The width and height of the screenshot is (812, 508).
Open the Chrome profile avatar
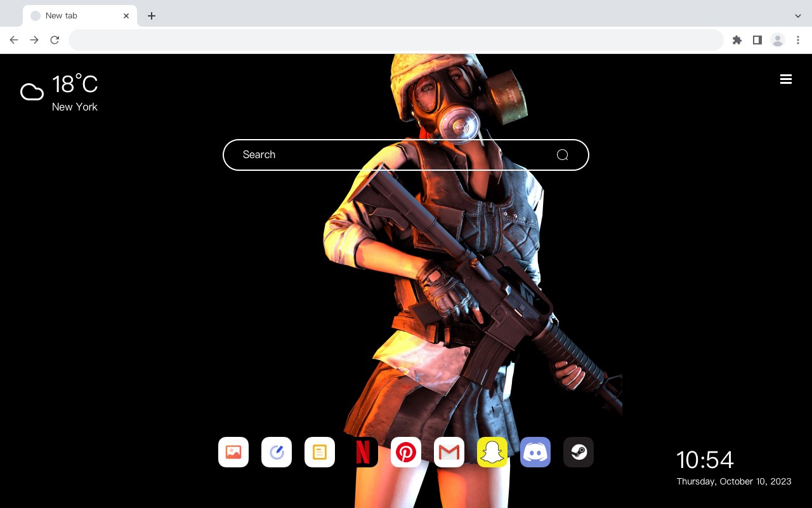[778, 40]
